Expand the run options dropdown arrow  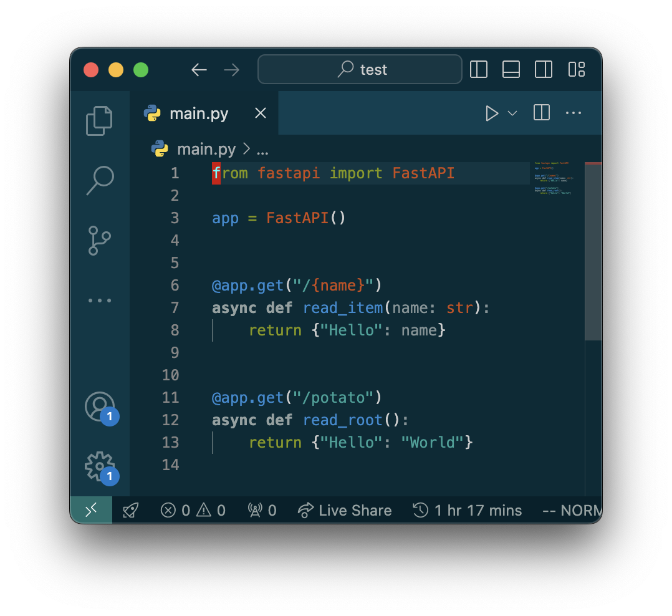tap(512, 113)
